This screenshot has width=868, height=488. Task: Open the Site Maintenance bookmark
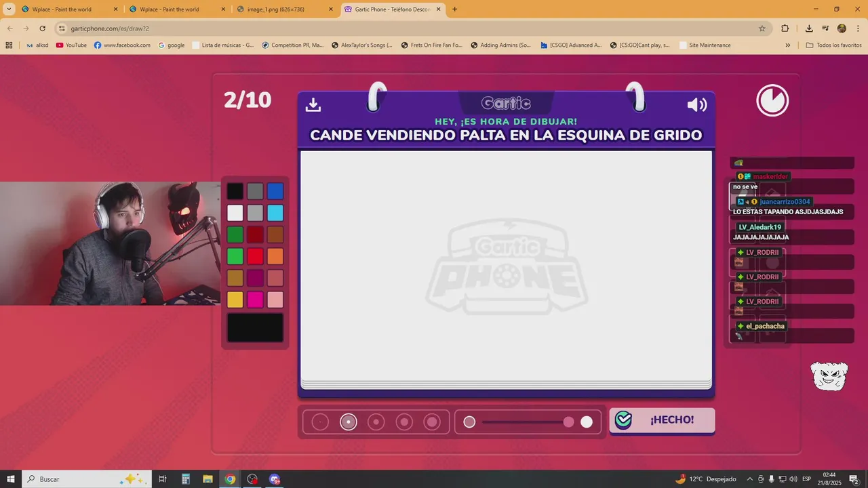tap(704, 45)
